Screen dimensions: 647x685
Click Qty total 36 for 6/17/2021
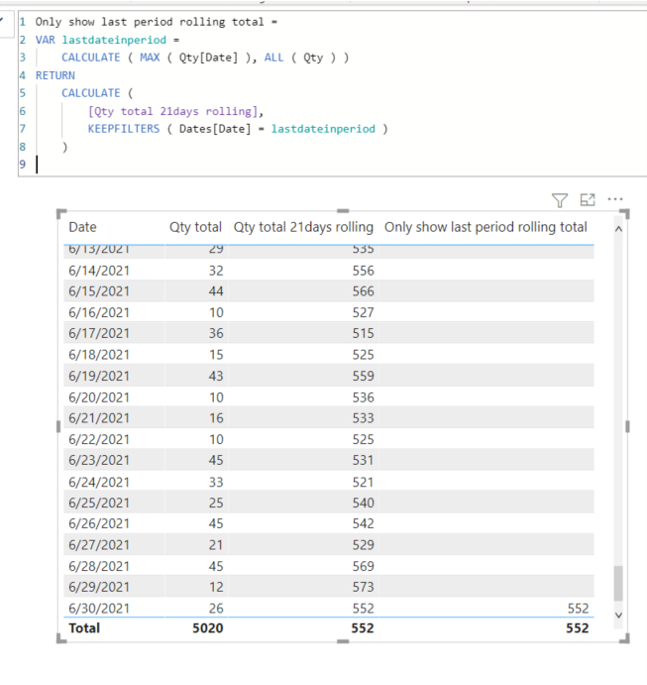[x=216, y=333]
